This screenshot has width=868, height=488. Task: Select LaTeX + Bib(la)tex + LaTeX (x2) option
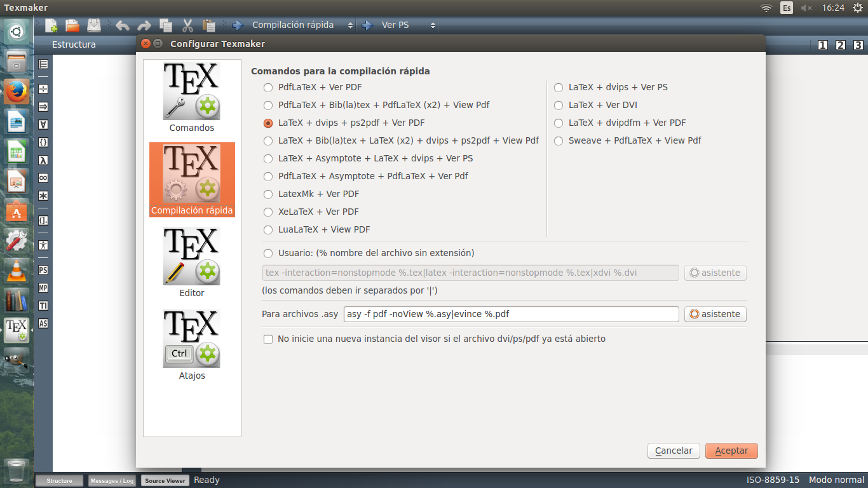[x=401, y=140]
